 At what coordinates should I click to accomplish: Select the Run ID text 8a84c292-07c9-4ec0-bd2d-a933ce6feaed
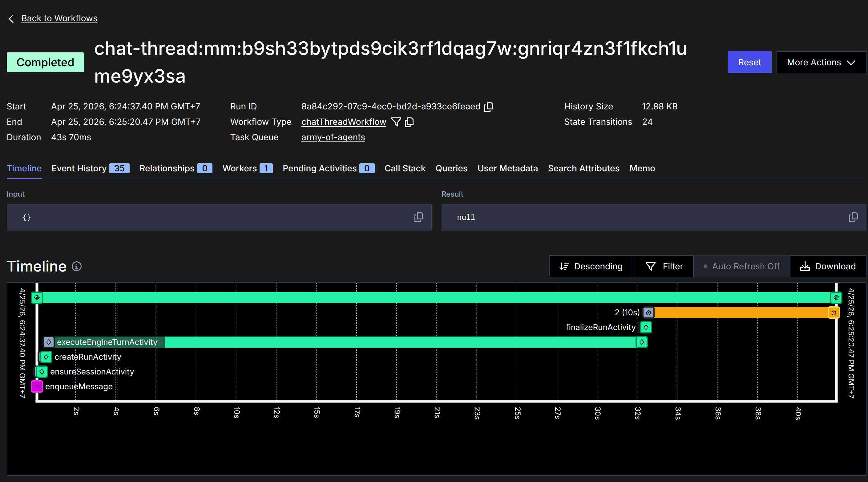click(391, 107)
